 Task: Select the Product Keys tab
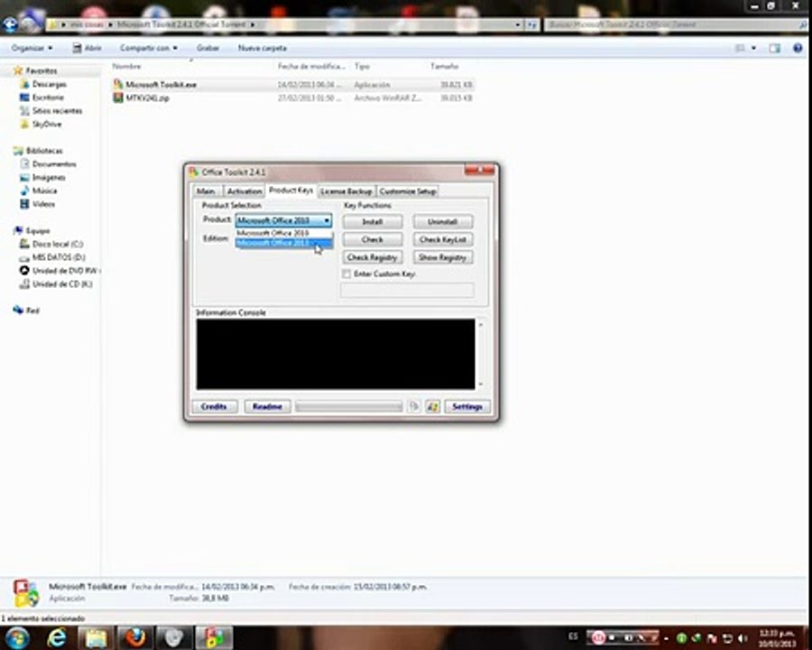point(291,190)
